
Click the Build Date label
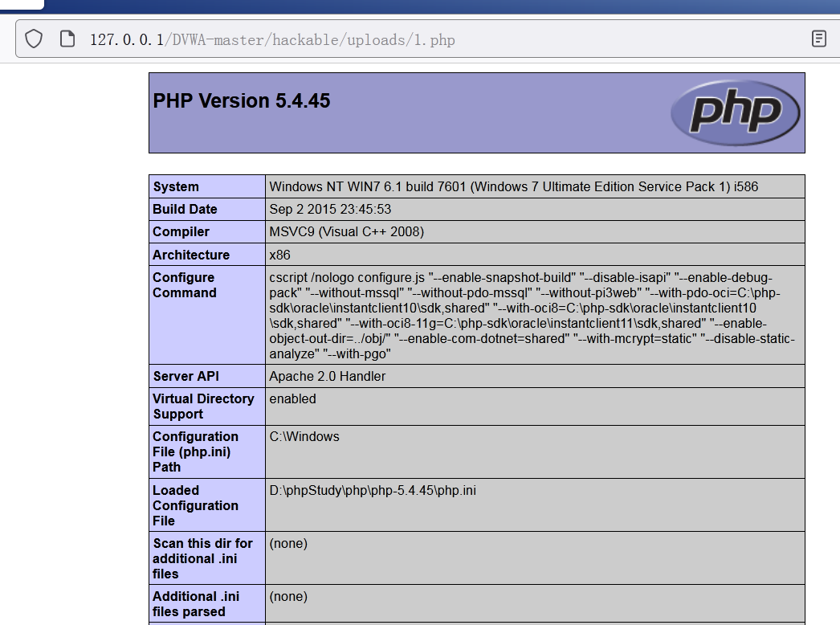click(185, 209)
